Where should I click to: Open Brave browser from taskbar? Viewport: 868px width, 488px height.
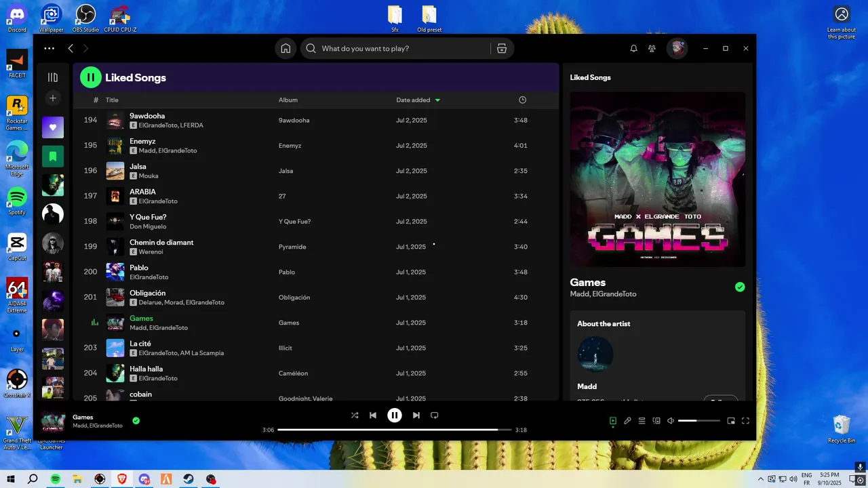tap(121, 479)
